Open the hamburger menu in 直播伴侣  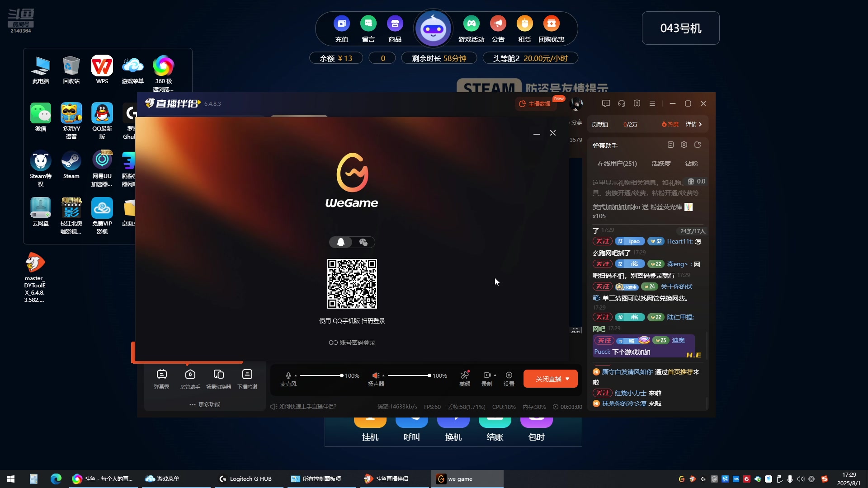[x=652, y=103]
